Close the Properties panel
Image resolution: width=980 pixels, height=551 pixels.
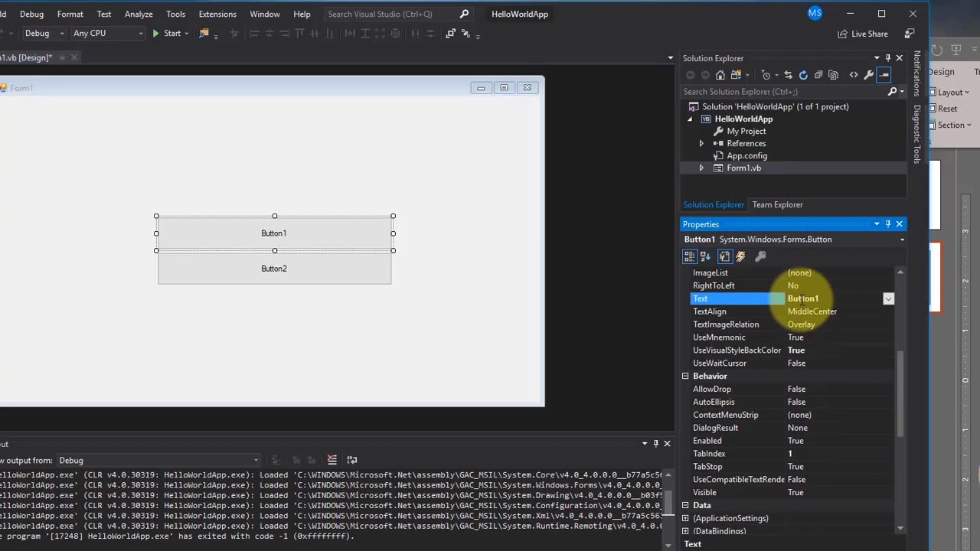pos(900,224)
